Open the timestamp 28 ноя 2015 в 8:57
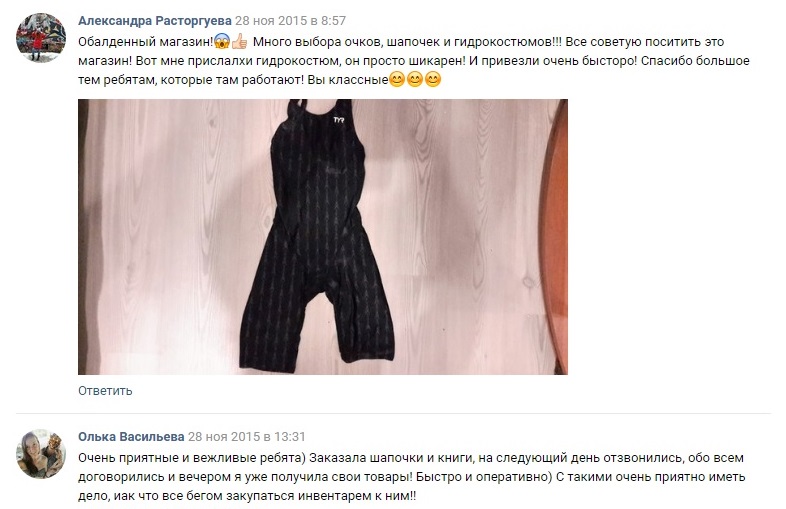Screen dimensions: 786x509 [x=291, y=21]
